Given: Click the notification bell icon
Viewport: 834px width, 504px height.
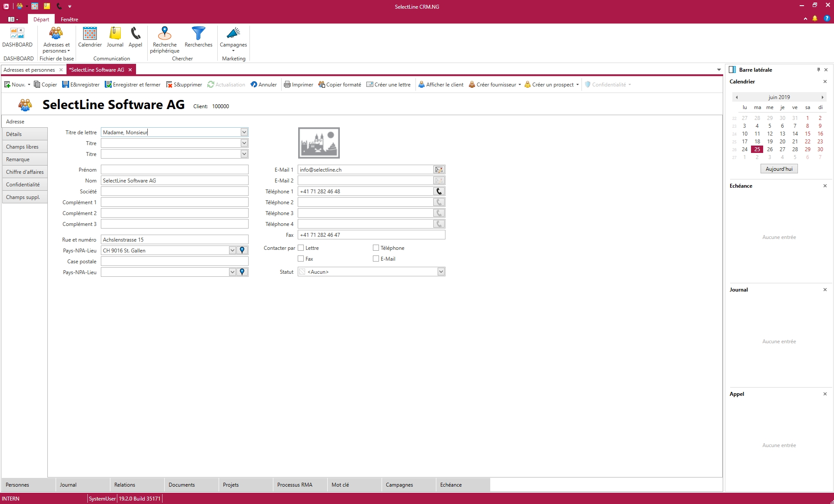Looking at the screenshot, I should coord(815,19).
